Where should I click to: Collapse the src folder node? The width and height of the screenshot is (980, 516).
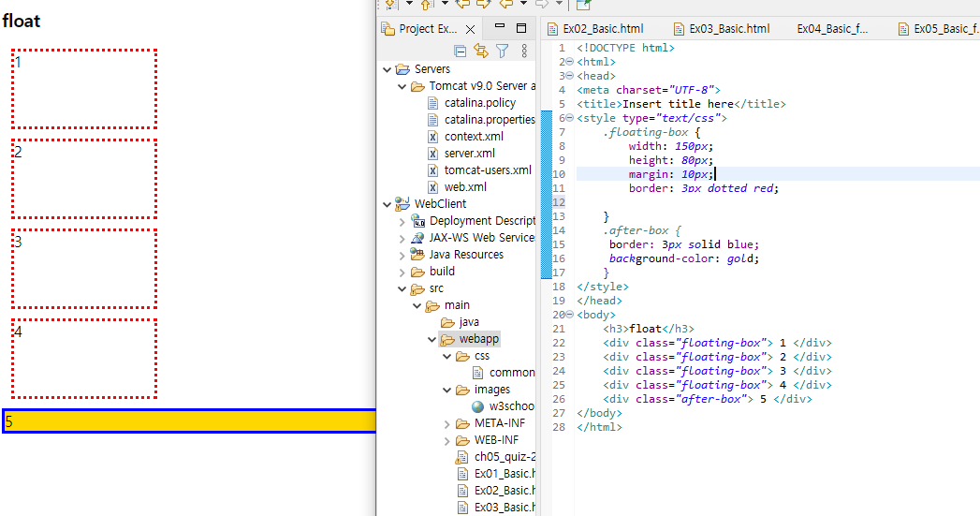[402, 289]
